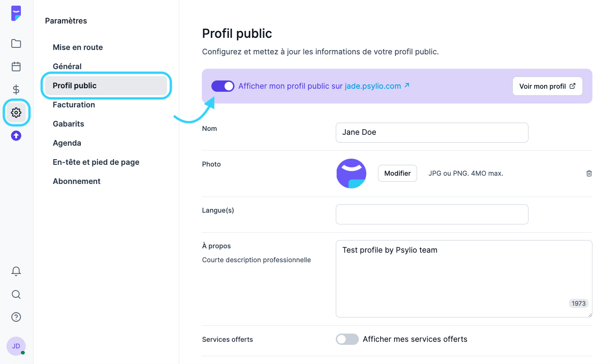Open the Langue(s) selection field
The image size is (612, 364).
pyautogui.click(x=431, y=214)
